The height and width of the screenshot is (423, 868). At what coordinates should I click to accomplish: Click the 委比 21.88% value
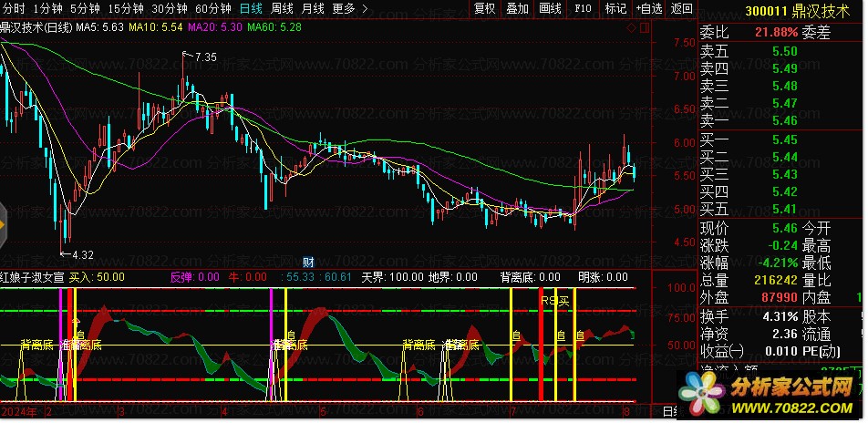[777, 33]
